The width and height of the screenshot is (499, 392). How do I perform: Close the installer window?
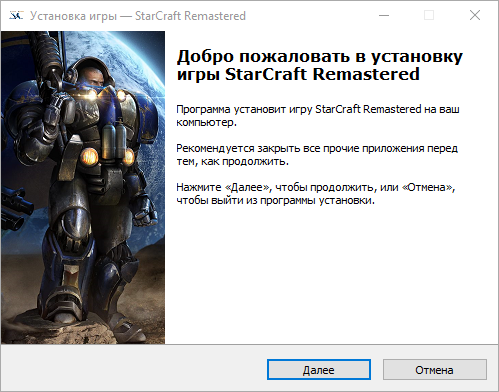click(475, 15)
